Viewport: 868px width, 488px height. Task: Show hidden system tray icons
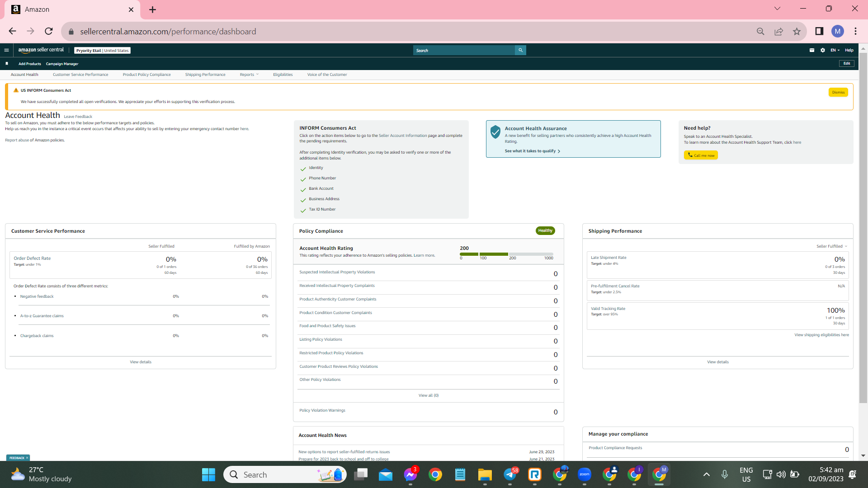[x=706, y=474]
